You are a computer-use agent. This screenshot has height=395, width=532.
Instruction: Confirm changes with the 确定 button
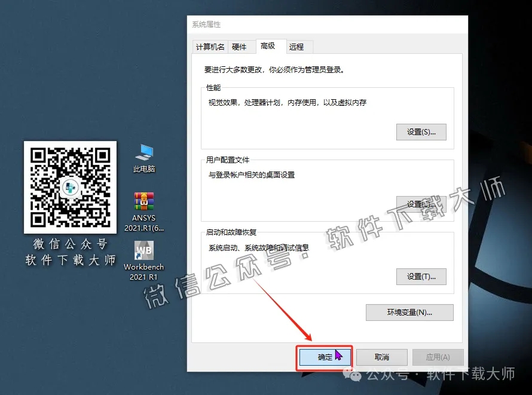(325, 356)
